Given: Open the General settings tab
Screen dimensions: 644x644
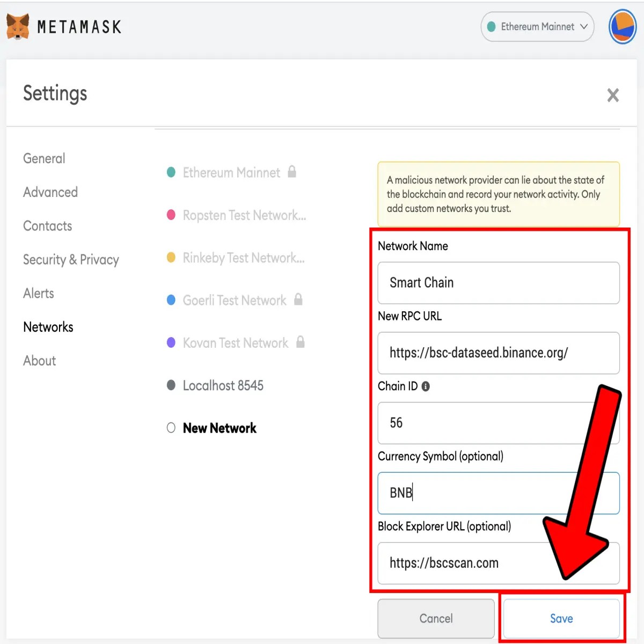Looking at the screenshot, I should [x=44, y=158].
